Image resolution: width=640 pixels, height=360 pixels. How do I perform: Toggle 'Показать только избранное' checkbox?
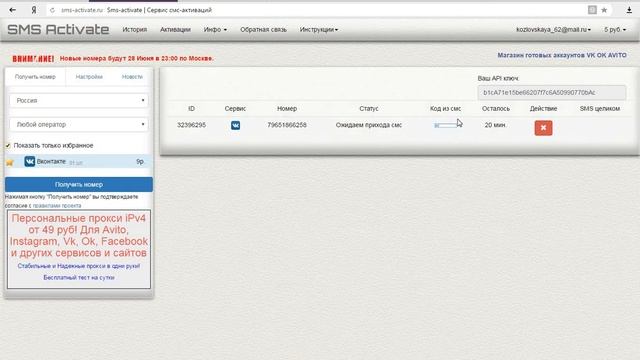coord(8,145)
